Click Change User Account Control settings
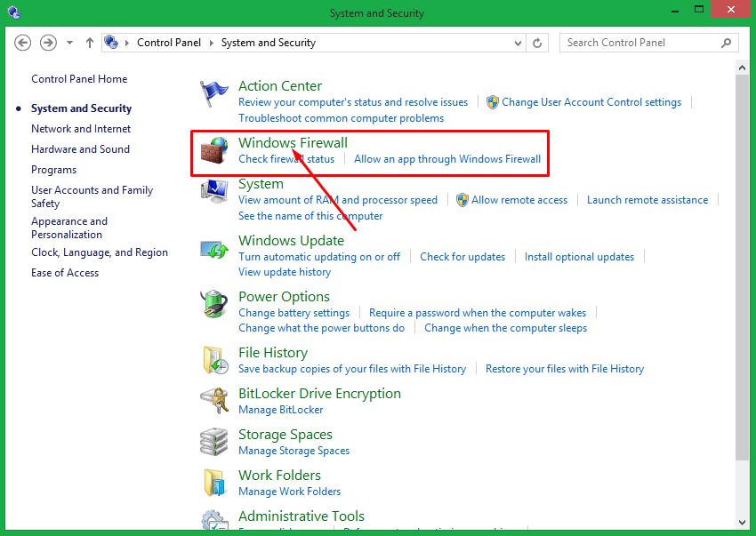Image resolution: width=756 pixels, height=536 pixels. [x=591, y=102]
